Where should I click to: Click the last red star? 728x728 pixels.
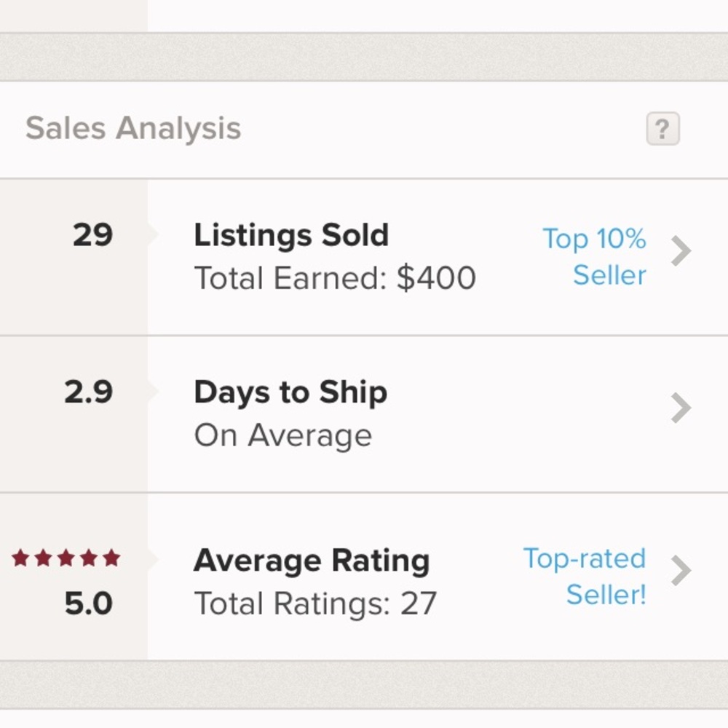[x=111, y=558]
